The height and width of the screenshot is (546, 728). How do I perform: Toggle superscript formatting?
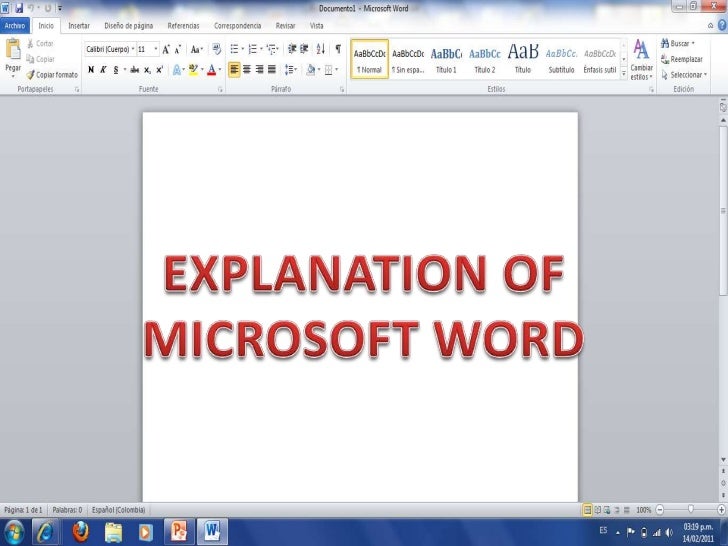(159, 70)
